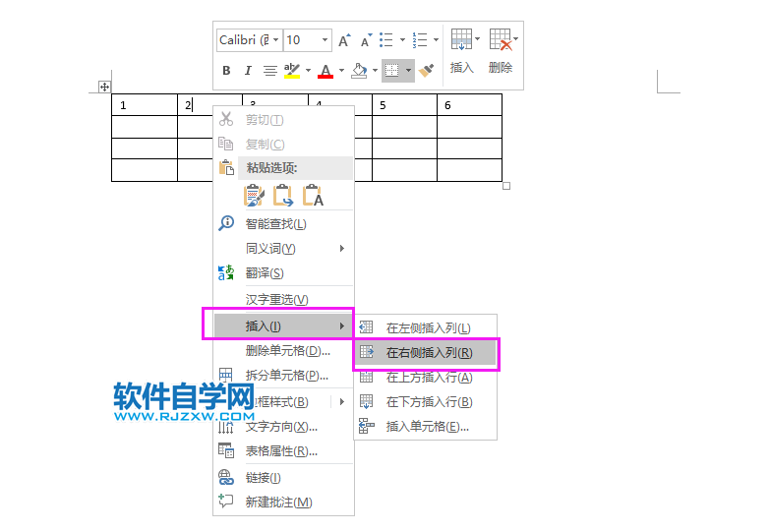Screen dimensions: 769x532
Task: Click the insert column left icon
Action: [366, 327]
